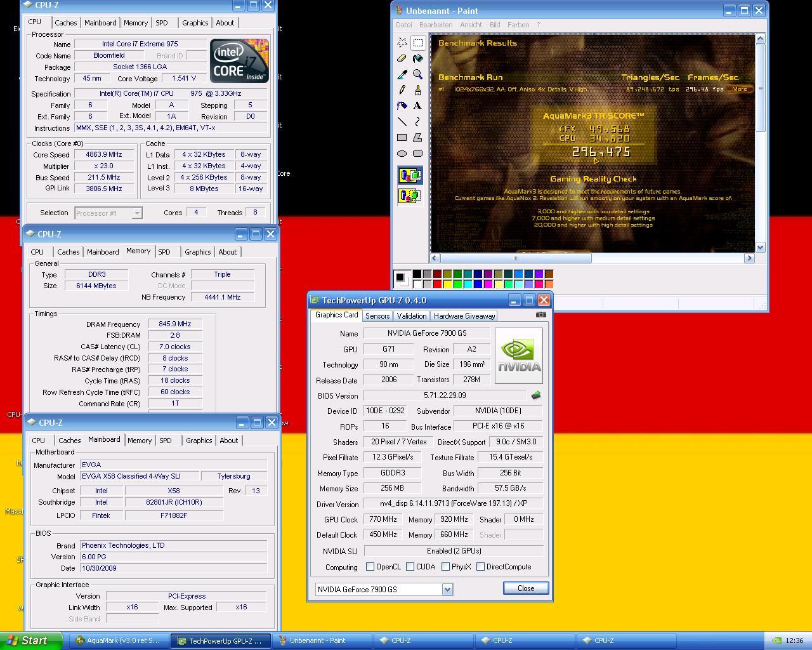Open Caches tab in the top CPU-Z window

point(66,23)
